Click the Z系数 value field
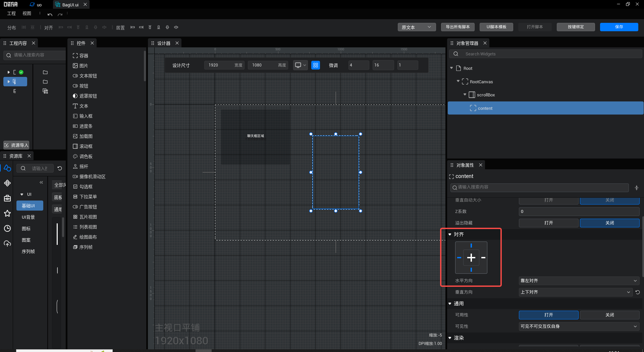 click(579, 212)
